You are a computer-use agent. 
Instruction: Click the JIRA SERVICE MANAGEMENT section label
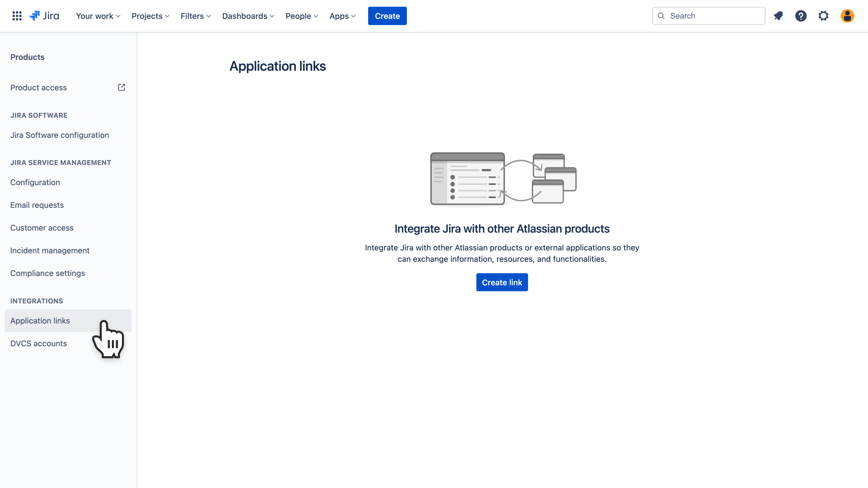tap(61, 163)
